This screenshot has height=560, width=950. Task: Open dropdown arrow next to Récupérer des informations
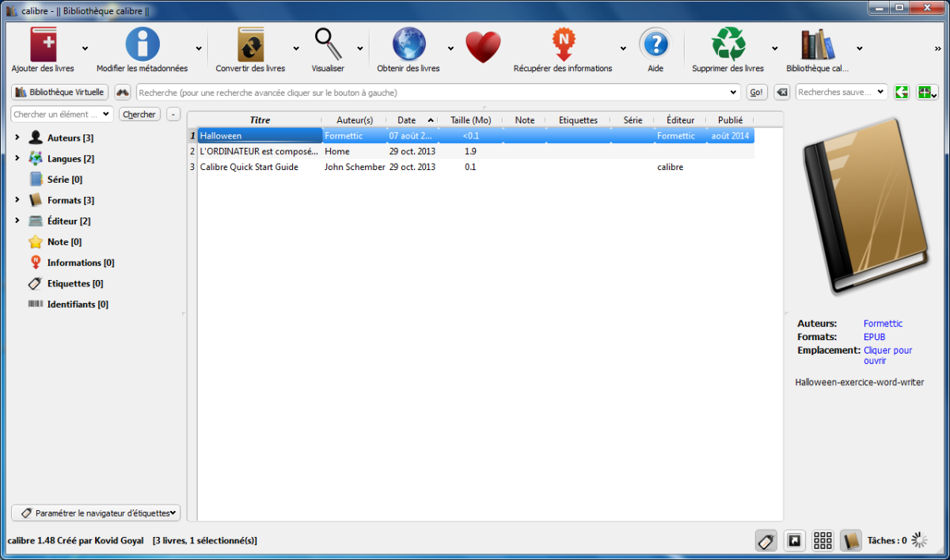(623, 48)
